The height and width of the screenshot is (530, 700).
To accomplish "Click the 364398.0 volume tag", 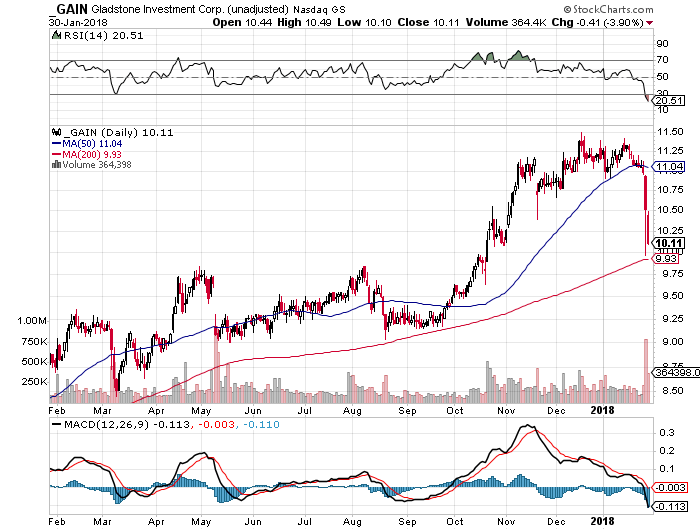I will [676, 372].
